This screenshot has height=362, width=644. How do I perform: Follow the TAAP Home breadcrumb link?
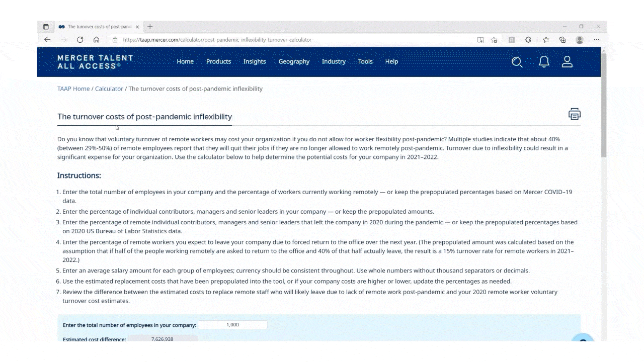pyautogui.click(x=73, y=88)
